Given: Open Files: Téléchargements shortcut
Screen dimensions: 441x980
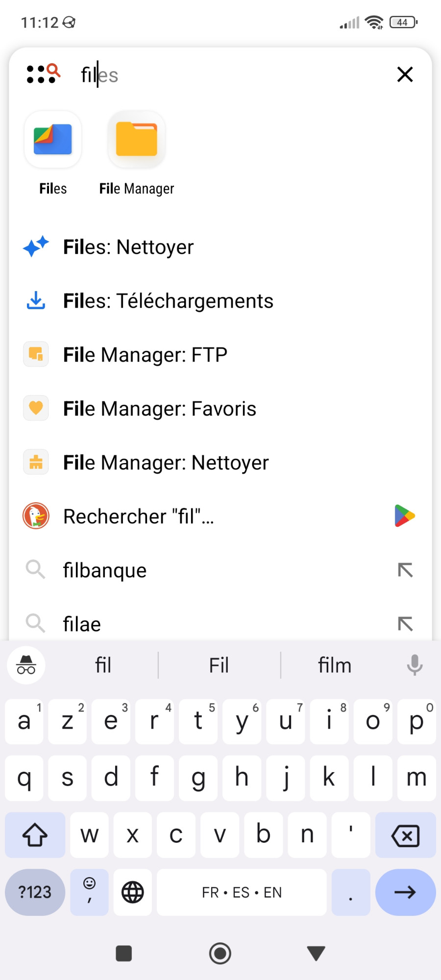Looking at the screenshot, I should (x=168, y=301).
